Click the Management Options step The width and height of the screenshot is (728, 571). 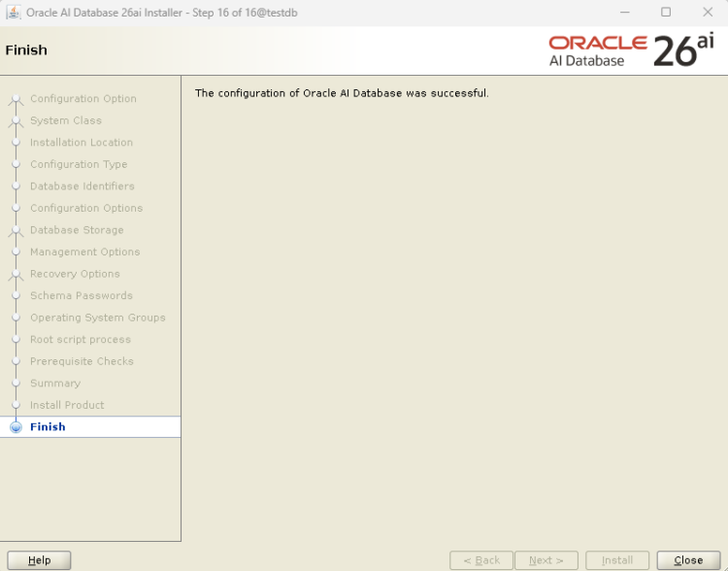point(85,252)
